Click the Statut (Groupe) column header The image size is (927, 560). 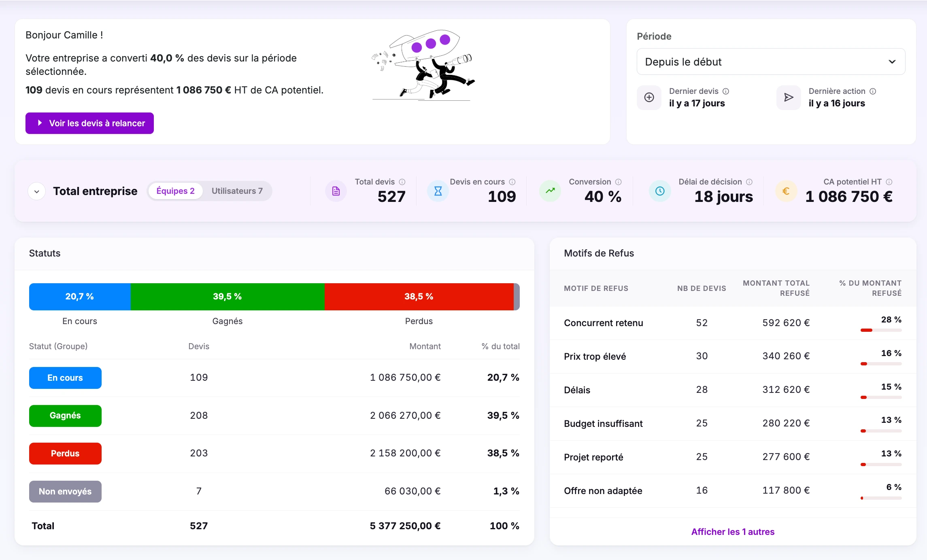(x=58, y=346)
